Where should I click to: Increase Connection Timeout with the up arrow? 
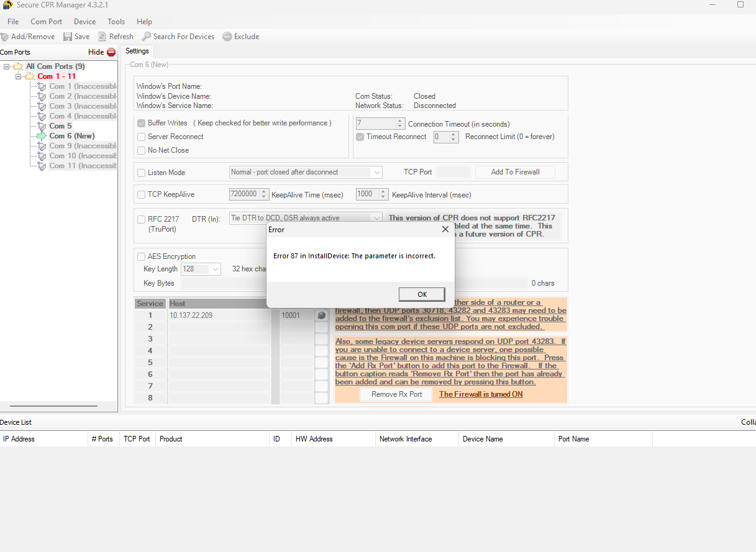click(400, 120)
